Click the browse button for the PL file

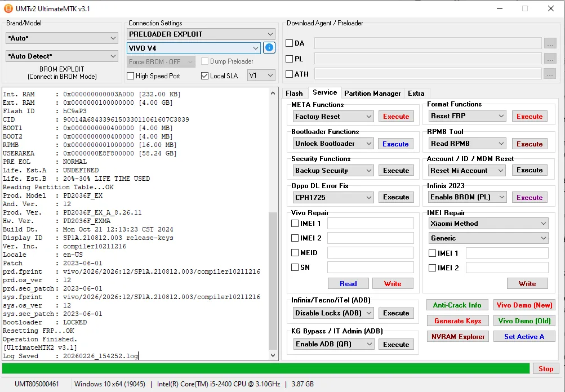coord(550,59)
